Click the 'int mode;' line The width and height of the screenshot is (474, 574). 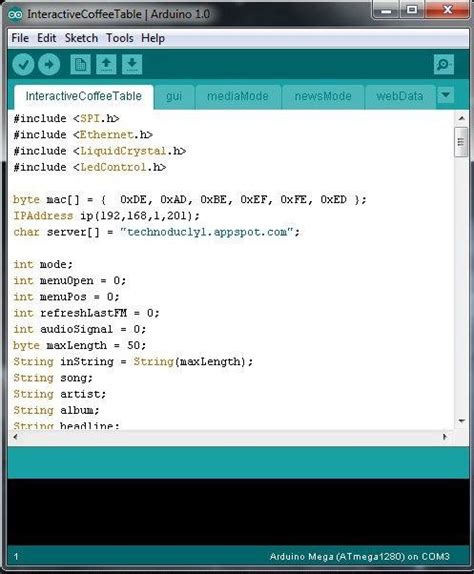point(43,264)
